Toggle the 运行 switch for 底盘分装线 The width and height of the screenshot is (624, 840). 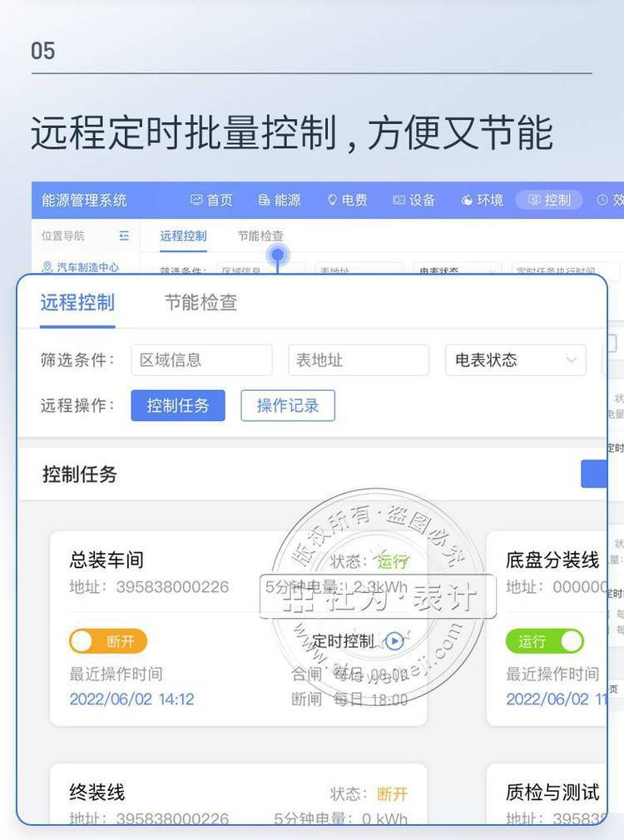(x=544, y=641)
